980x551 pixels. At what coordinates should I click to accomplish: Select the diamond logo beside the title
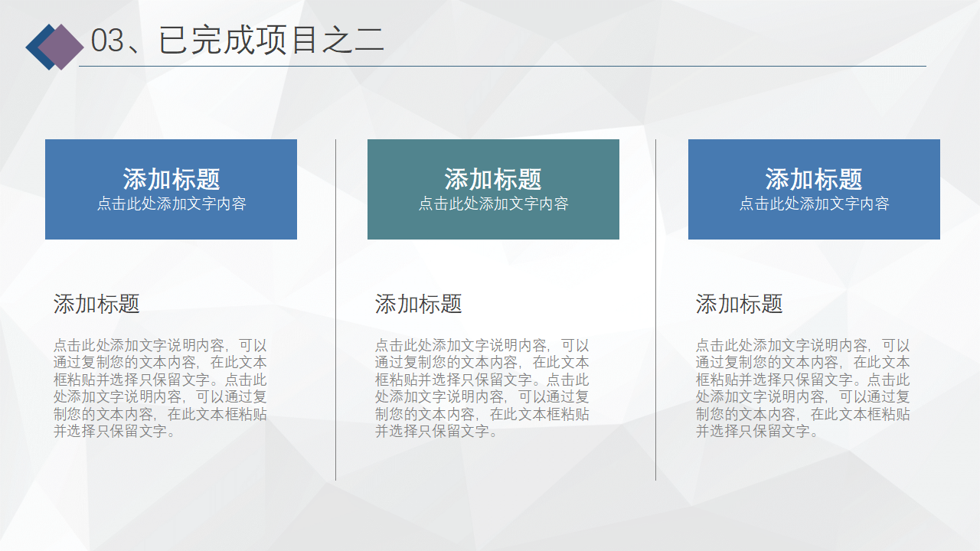click(x=54, y=47)
